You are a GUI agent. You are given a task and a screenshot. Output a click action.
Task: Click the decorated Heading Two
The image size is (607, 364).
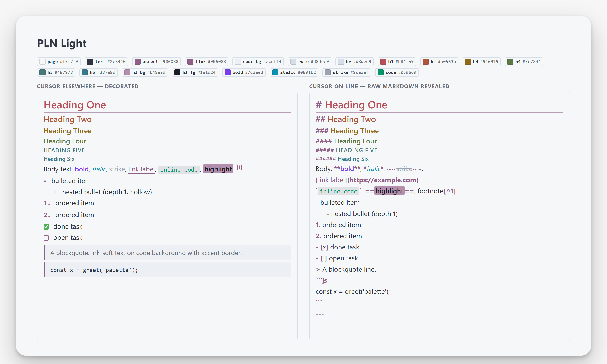(x=67, y=119)
